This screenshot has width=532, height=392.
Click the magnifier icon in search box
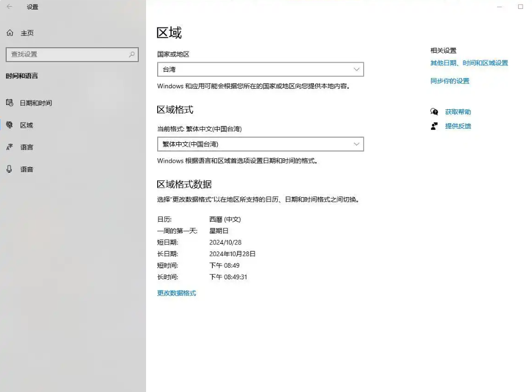click(132, 54)
